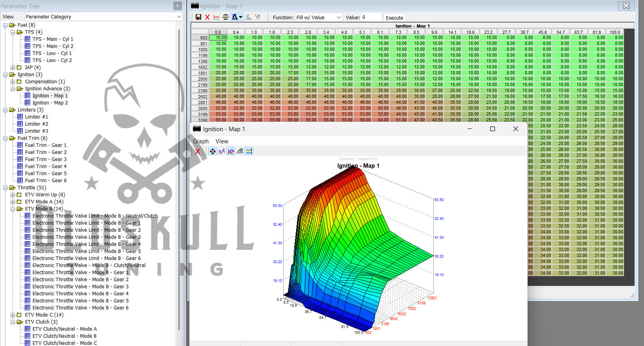Expand the ETV Mode A (14) folder
The height and width of the screenshot is (346, 644).
[13, 201]
